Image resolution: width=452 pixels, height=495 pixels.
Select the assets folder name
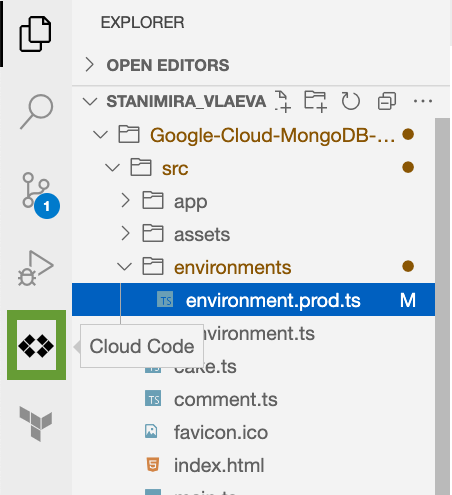[x=202, y=234]
